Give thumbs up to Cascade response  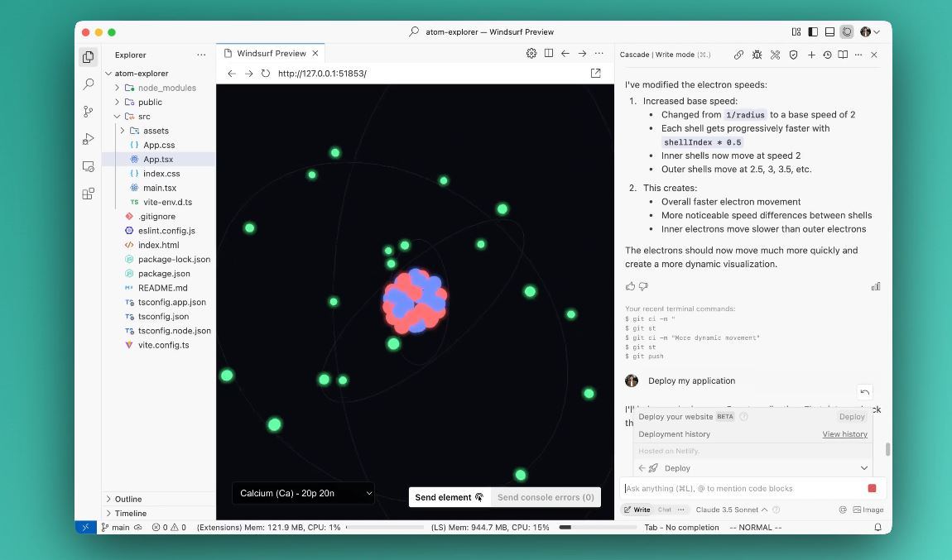pos(630,286)
